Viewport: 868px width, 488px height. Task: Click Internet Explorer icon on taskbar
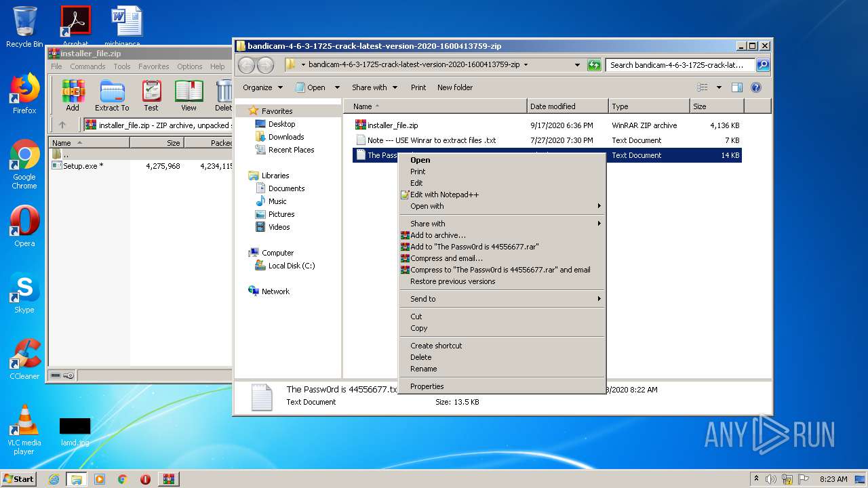click(54, 479)
